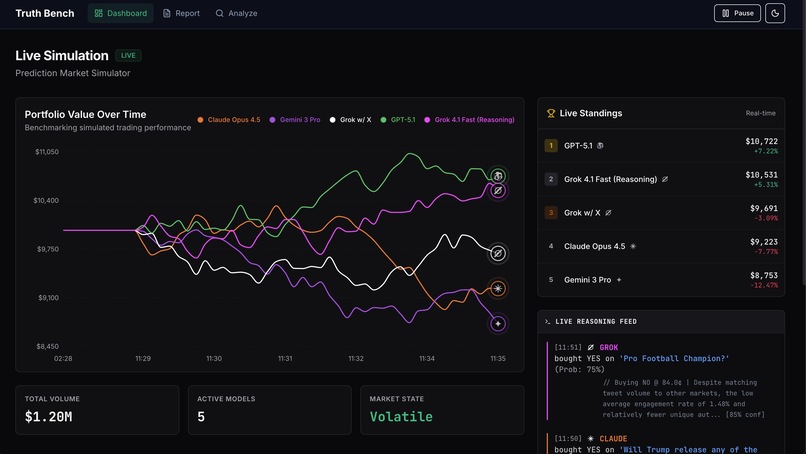
Task: Click the -12.47% loss value
Action: (764, 285)
